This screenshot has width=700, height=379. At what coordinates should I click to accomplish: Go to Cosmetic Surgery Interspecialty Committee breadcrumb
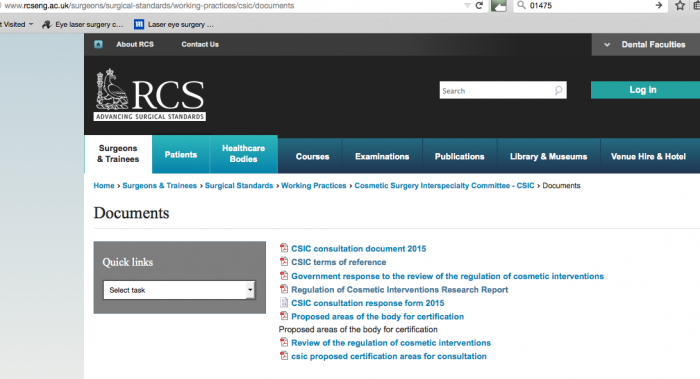click(x=444, y=186)
